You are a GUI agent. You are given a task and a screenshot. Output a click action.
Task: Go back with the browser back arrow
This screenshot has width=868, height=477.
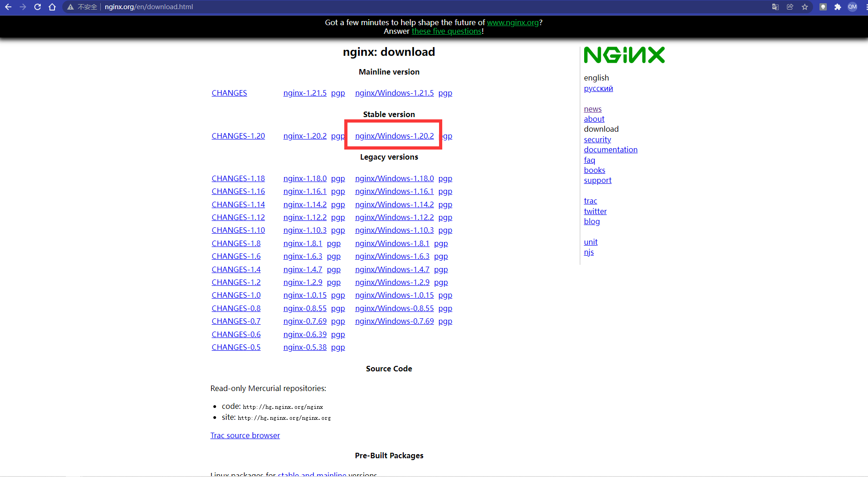tap(8, 7)
